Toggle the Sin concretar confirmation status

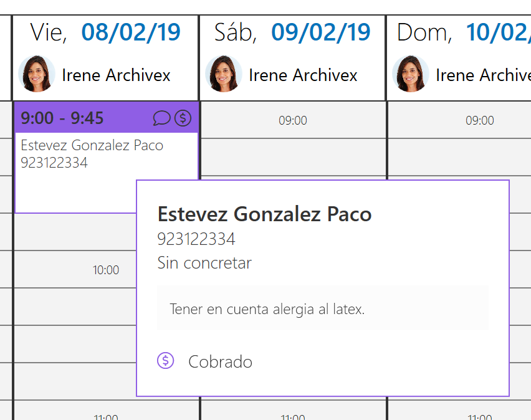click(x=204, y=263)
